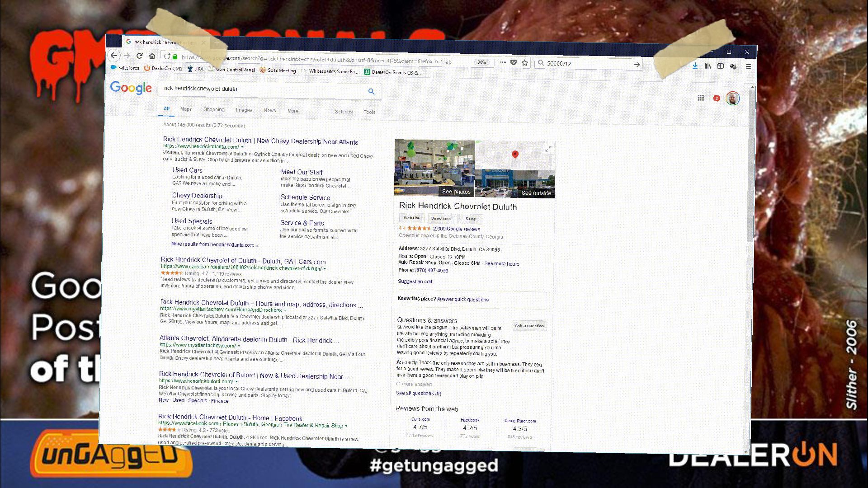Click the green padlock security icon

[175, 56]
